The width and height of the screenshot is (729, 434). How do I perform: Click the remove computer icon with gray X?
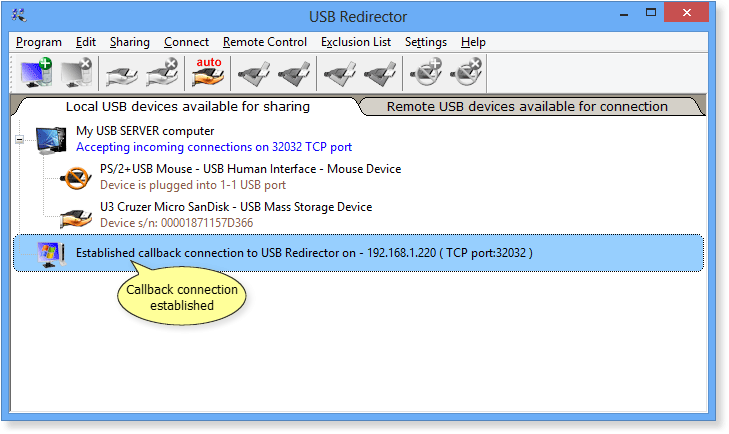click(77, 73)
